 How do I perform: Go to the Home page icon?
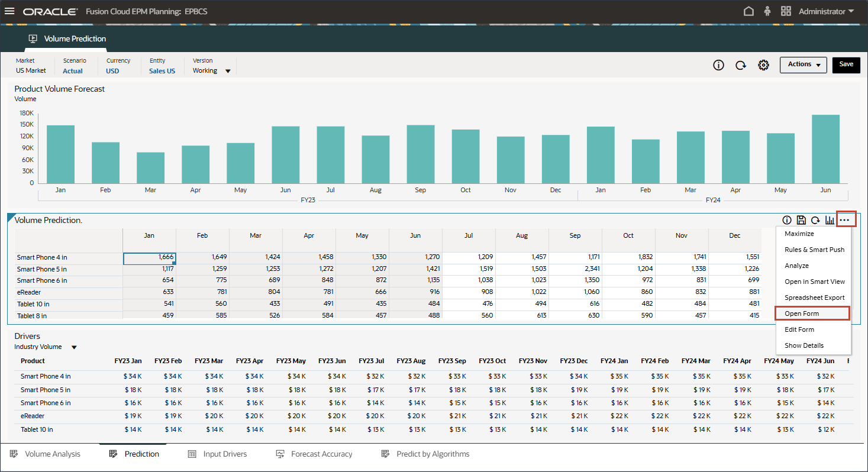pyautogui.click(x=748, y=11)
